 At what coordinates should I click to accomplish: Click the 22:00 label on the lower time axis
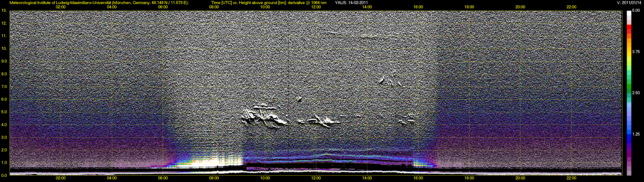(x=571, y=178)
